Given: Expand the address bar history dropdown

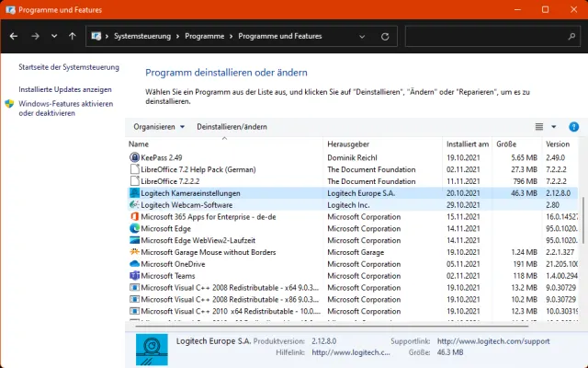Looking at the screenshot, I should (362, 37).
